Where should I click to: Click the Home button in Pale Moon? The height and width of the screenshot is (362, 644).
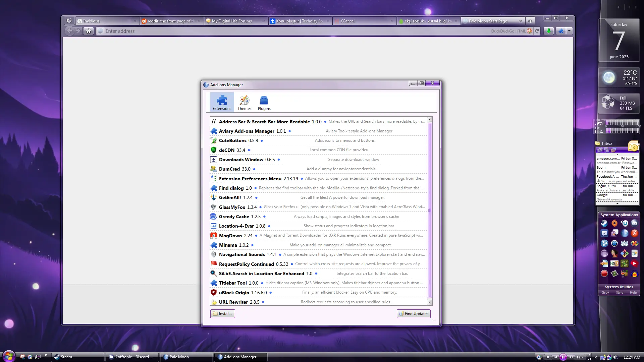(89, 31)
